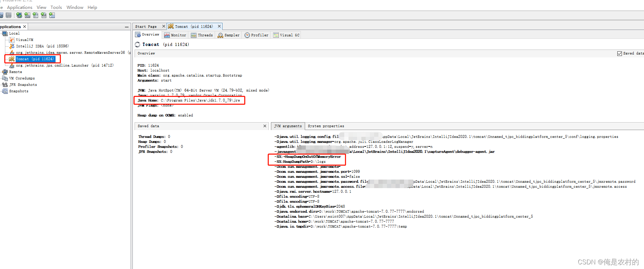Open the View menu
This screenshot has height=269, width=644.
(41, 7)
